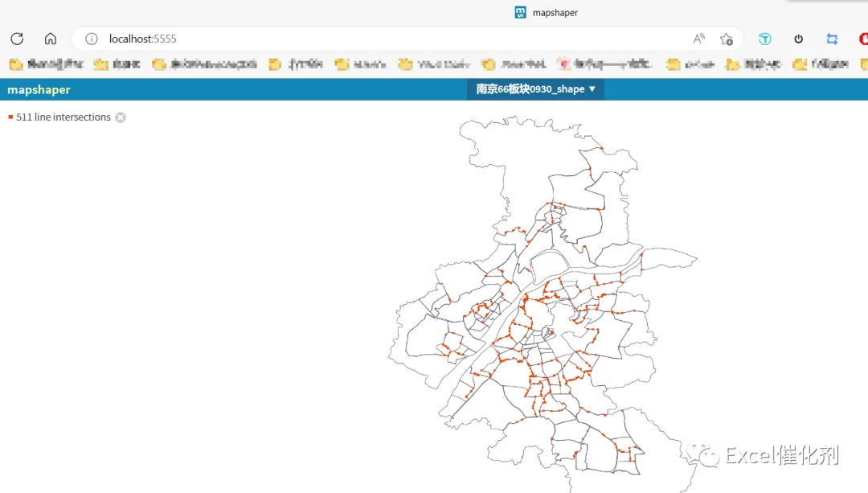Viewport: 868px width, 493px height.
Task: Open the first bookmark folder
Action: pos(47,64)
